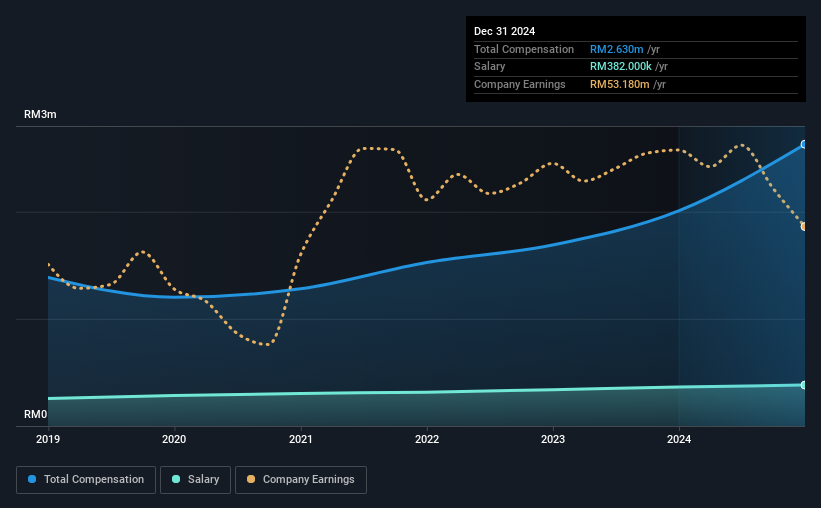Click the RM382.000k salary value

pos(620,67)
